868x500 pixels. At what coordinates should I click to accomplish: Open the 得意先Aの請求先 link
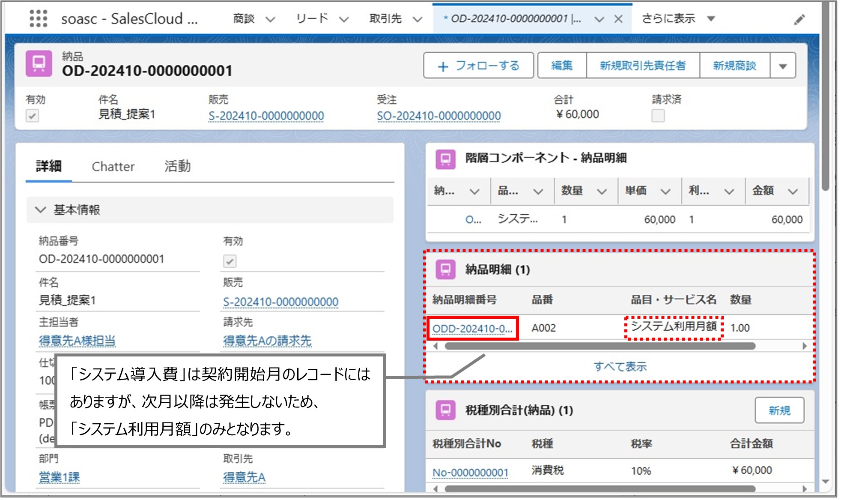[267, 341]
